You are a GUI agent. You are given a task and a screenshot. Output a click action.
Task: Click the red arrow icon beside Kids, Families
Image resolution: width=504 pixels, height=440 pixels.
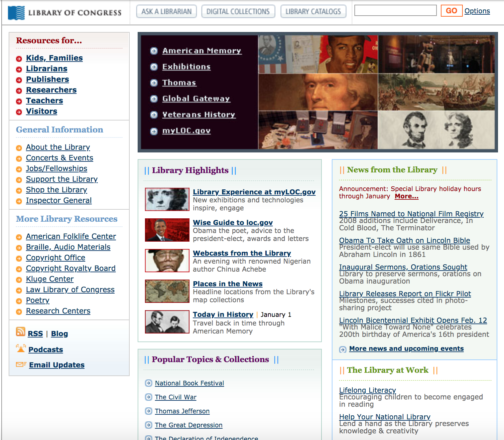click(x=19, y=59)
